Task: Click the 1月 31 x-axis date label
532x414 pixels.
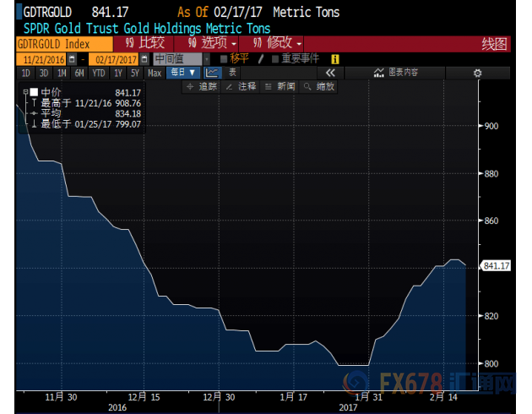Action: pyautogui.click(x=368, y=397)
